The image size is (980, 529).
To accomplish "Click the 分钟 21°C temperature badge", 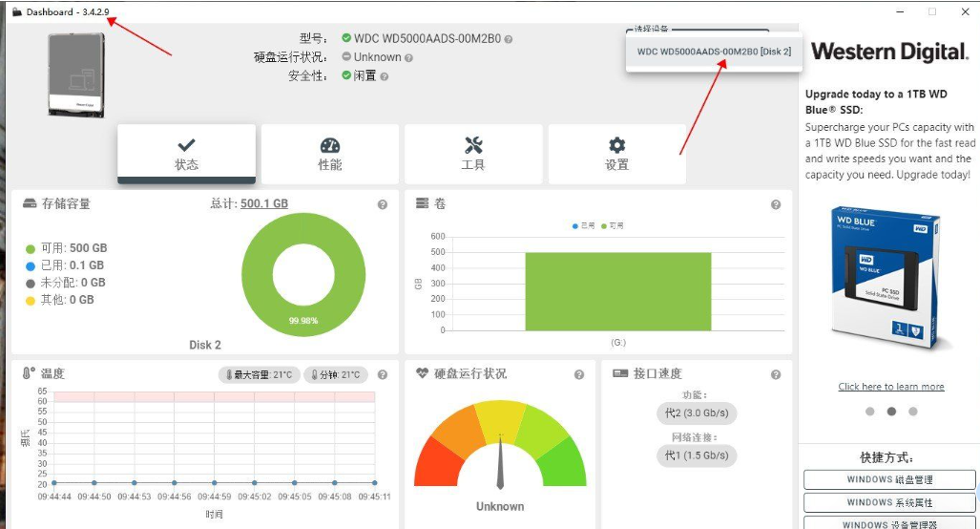I will (336, 374).
